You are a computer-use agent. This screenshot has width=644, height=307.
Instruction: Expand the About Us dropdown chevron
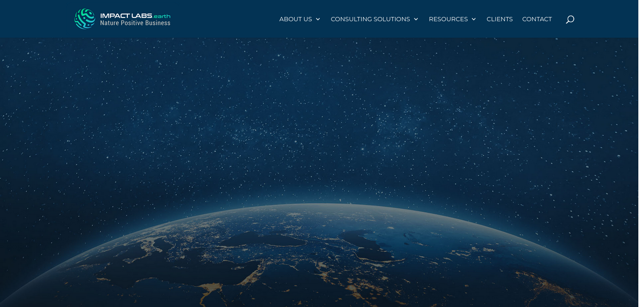point(318,19)
